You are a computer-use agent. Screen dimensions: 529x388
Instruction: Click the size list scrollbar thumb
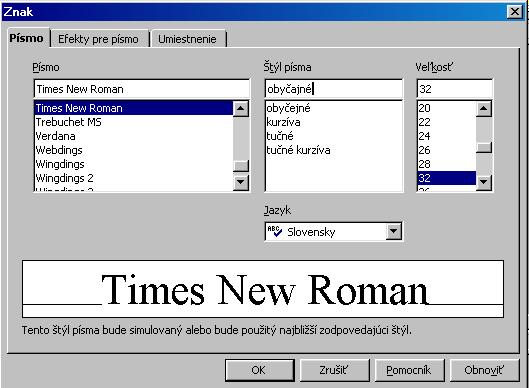[484, 148]
